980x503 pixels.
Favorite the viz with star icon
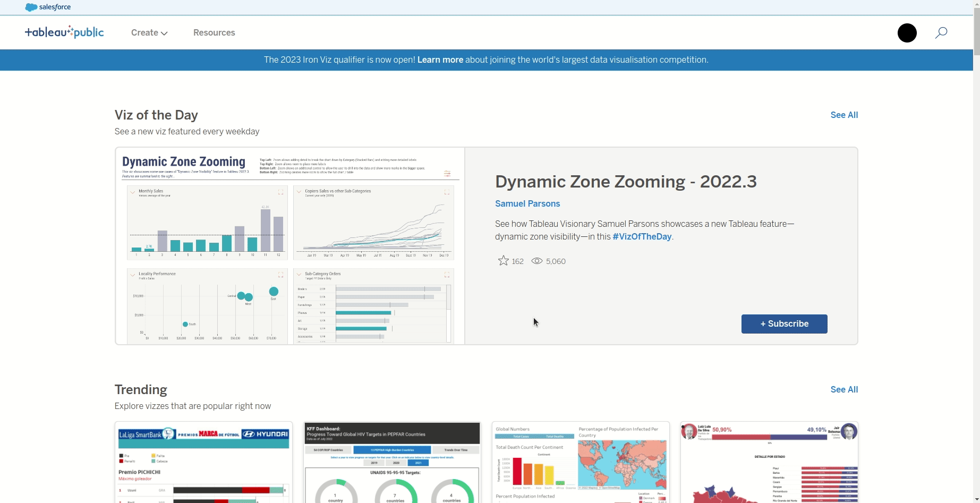pos(503,261)
